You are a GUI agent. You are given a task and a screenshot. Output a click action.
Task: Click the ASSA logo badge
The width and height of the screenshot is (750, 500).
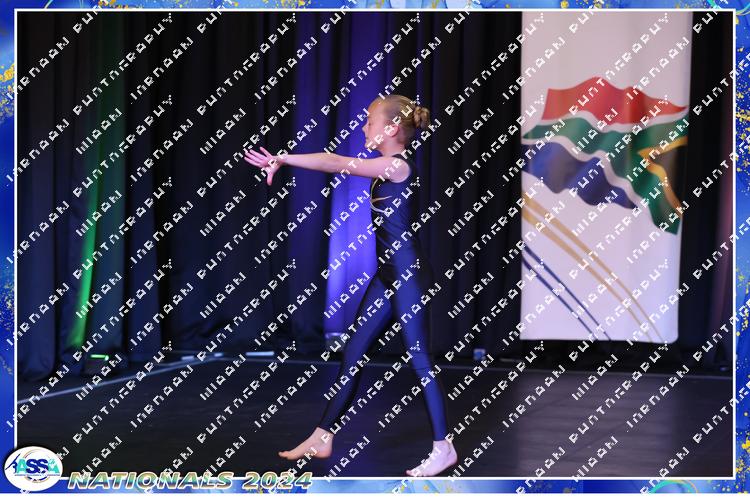pyautogui.click(x=32, y=468)
